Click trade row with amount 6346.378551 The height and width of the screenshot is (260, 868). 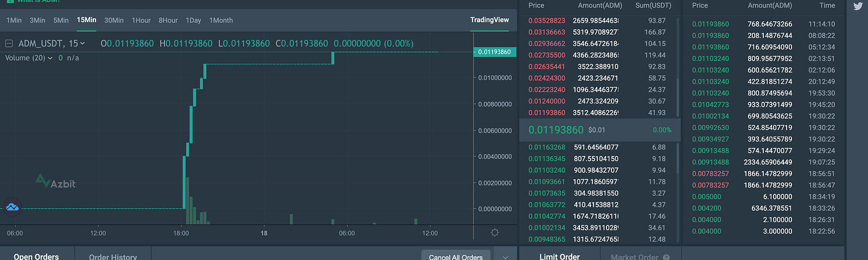[x=764, y=208]
